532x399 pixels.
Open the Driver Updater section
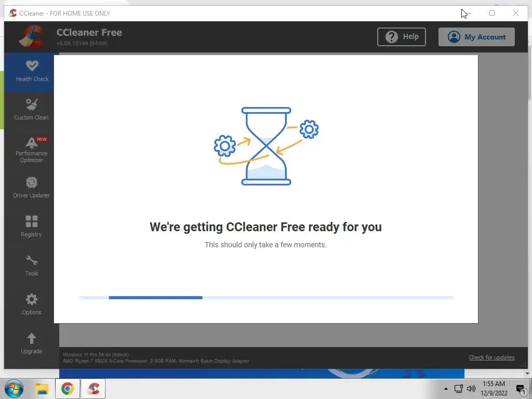31,188
